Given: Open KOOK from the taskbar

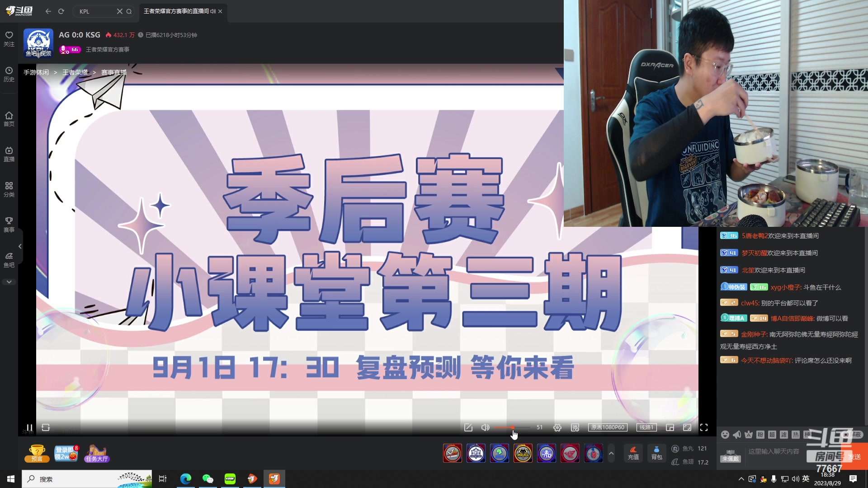Looking at the screenshot, I should click(x=230, y=479).
